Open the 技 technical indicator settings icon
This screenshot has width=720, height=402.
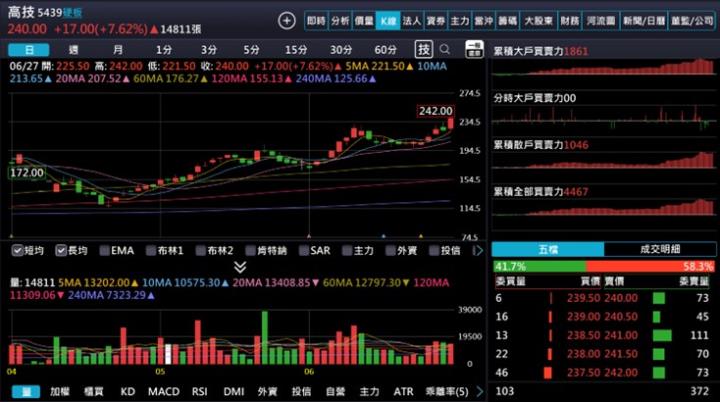[x=423, y=49]
